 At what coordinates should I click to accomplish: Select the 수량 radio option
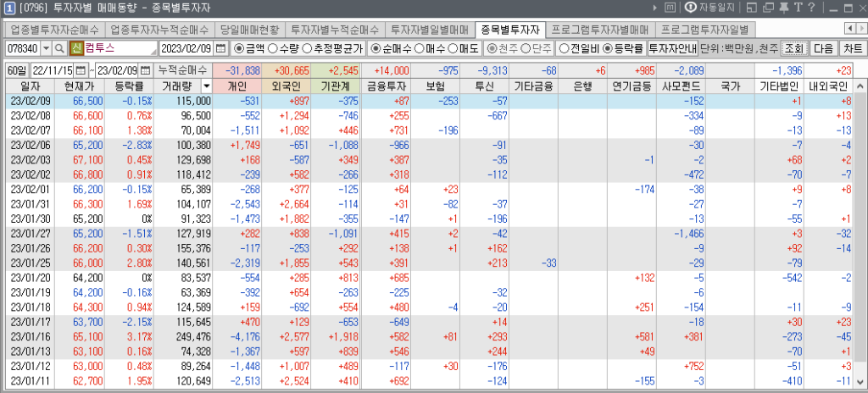pos(277,48)
